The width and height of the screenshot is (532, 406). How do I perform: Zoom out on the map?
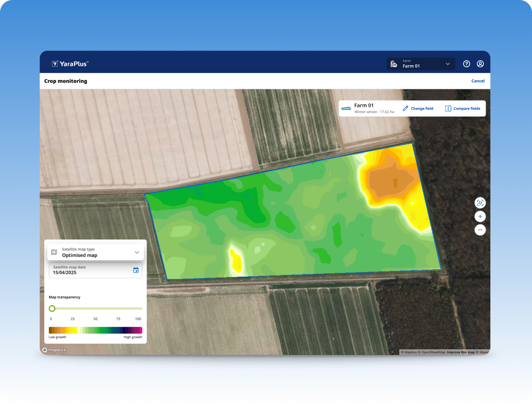pos(480,230)
